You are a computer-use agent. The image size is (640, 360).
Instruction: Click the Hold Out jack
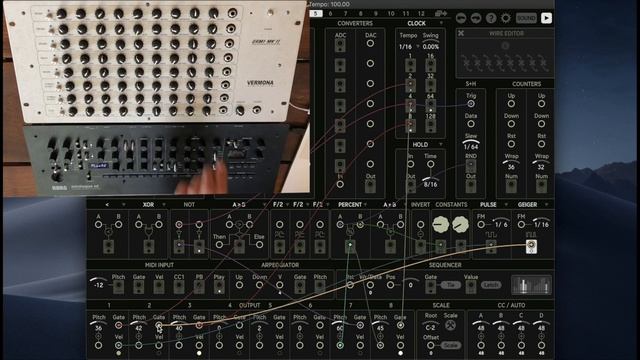coord(411,186)
